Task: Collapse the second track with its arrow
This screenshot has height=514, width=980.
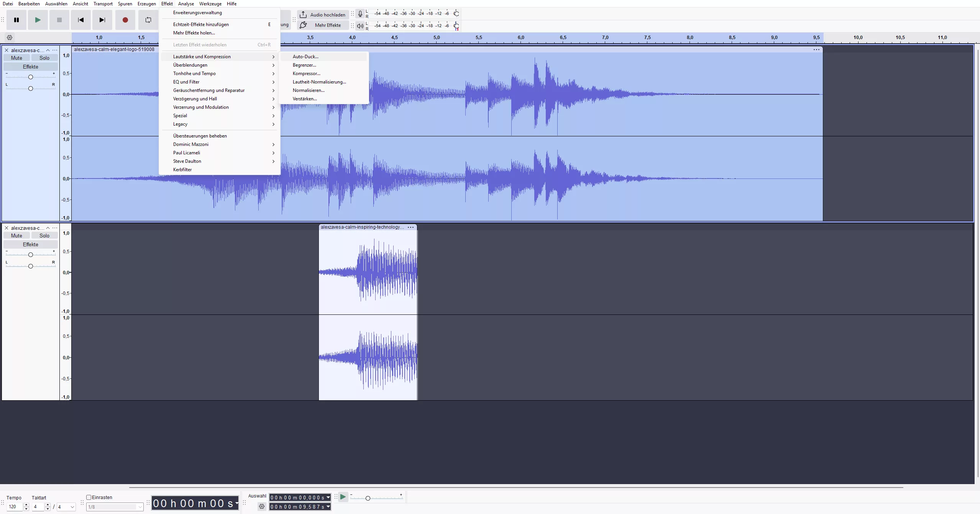Action: click(x=48, y=228)
